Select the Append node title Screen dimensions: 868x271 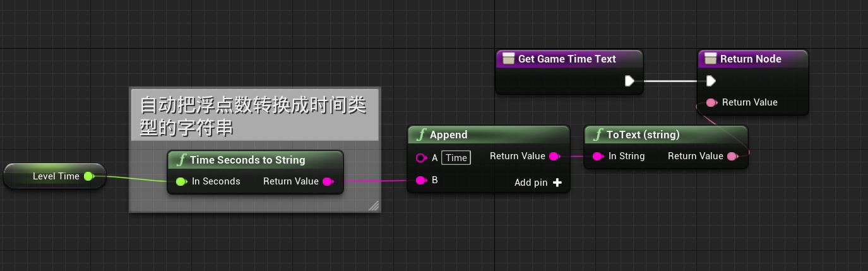449,135
